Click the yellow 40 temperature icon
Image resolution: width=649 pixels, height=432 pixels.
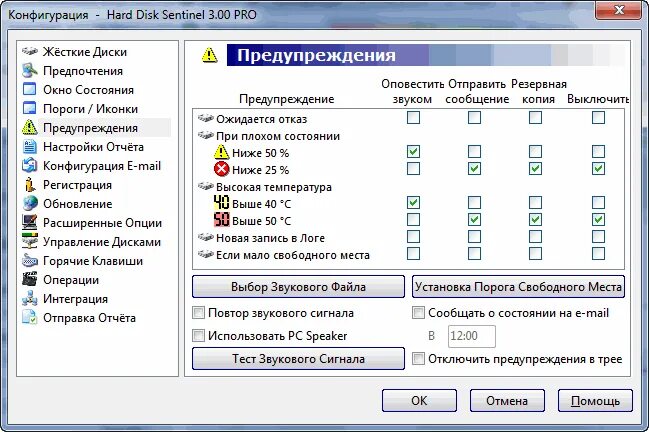[222, 204]
